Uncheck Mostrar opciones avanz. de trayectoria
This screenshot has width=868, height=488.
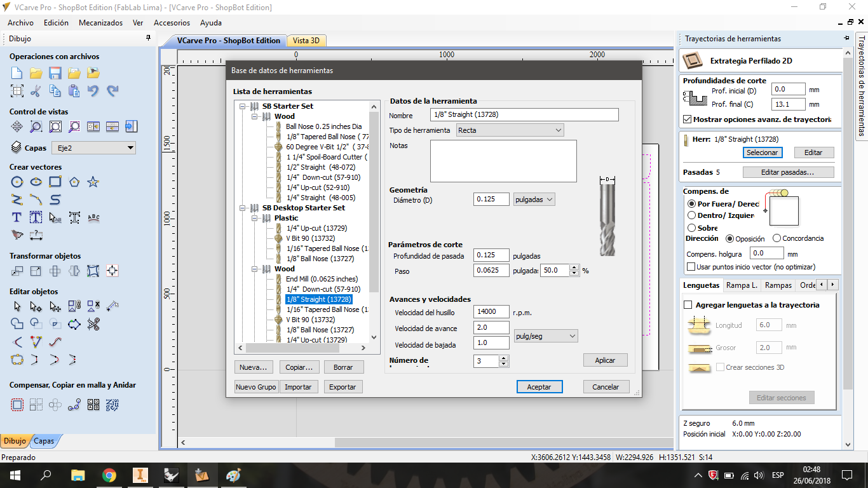click(688, 119)
